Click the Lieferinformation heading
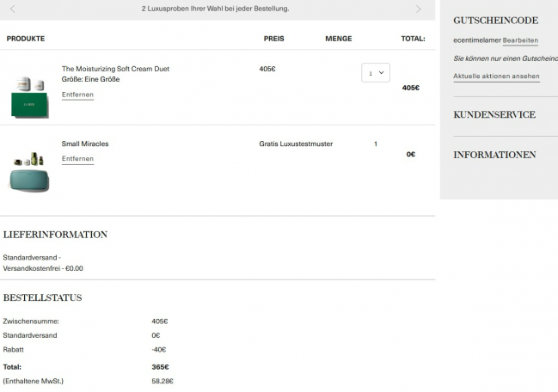 tap(55, 234)
